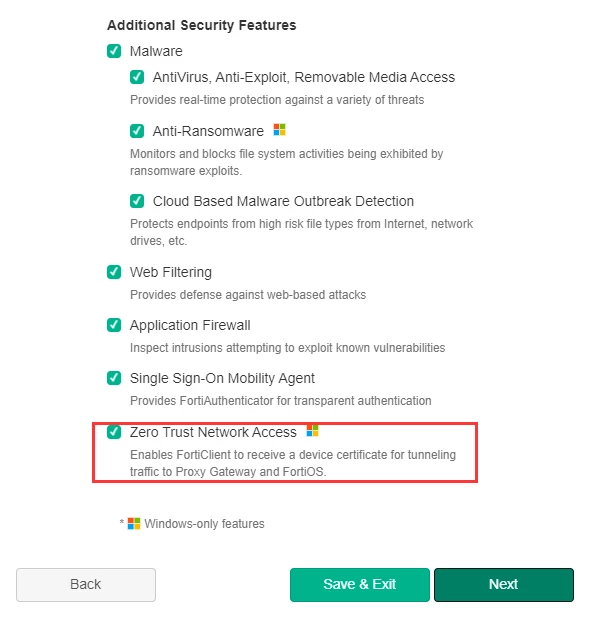This screenshot has height=618, width=593.
Task: Click the Anti-Ransomware label text
Action: point(208,131)
